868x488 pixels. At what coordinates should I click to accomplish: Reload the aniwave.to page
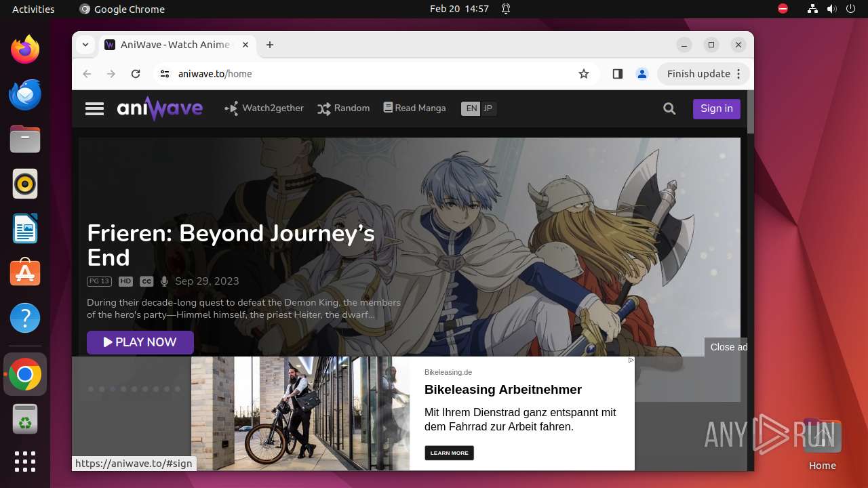click(136, 74)
